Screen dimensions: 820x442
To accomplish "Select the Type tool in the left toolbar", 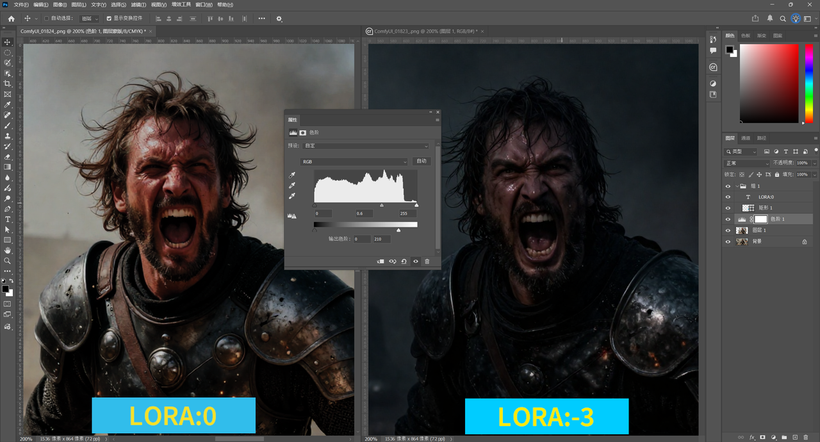I will click(x=7, y=218).
